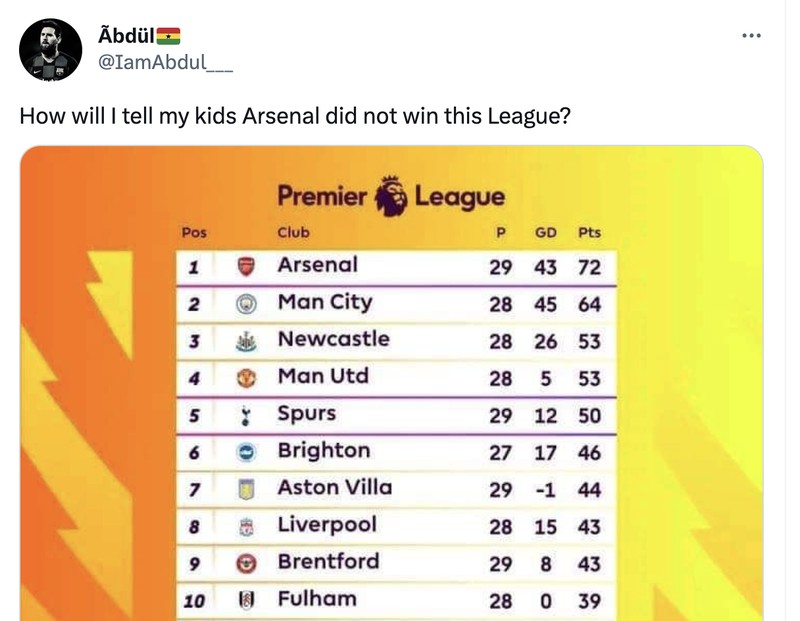Click the @IamAbdul___ handle link
The width and height of the screenshot is (800, 621).
pyautogui.click(x=166, y=62)
